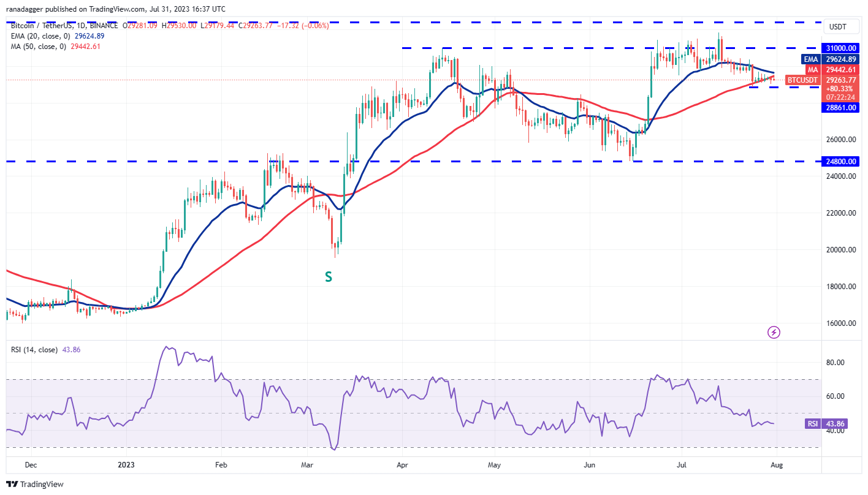Screen dimensions: 868x495
Task: Click the red BTCUSDT last price label
Action: click(x=803, y=80)
